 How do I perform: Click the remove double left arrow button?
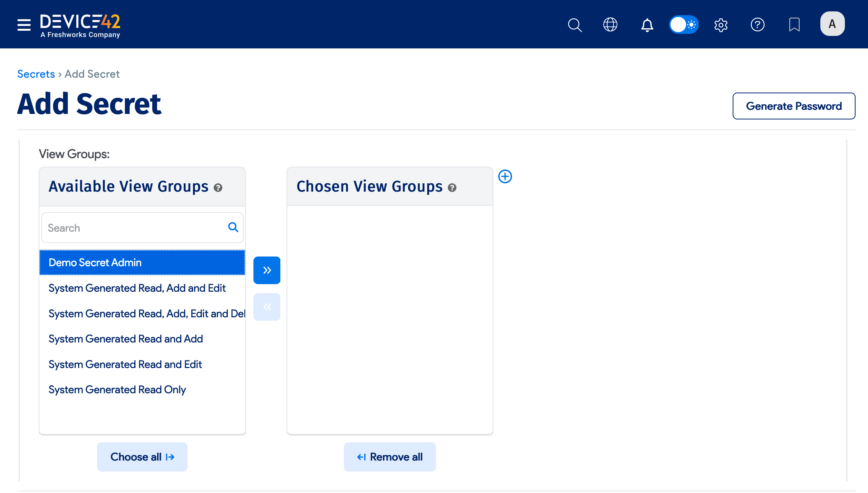pos(267,307)
